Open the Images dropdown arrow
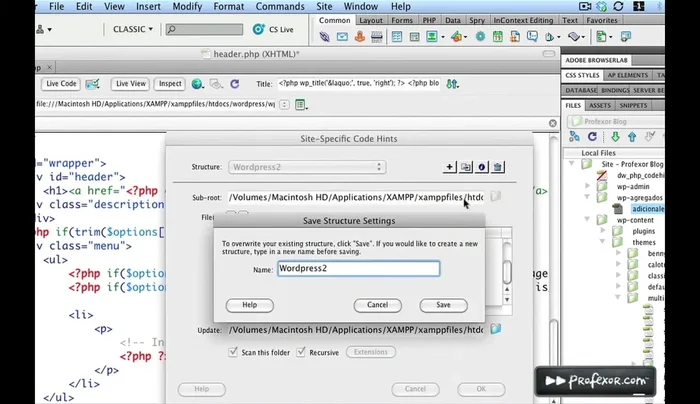700x404 pixels. pos(443,37)
